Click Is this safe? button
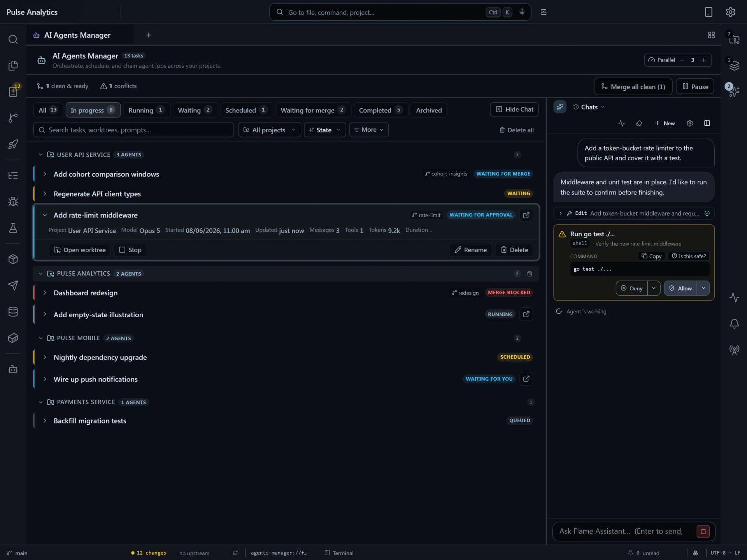This screenshot has width=747, height=560. click(x=689, y=256)
